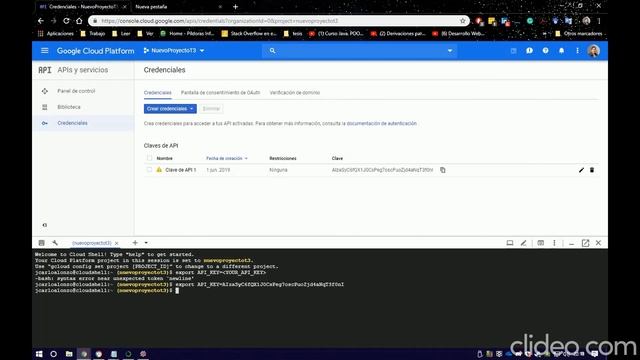Collapse the left sidebar panel arrow
Screen dimensions: 640x360
[x=44, y=225]
